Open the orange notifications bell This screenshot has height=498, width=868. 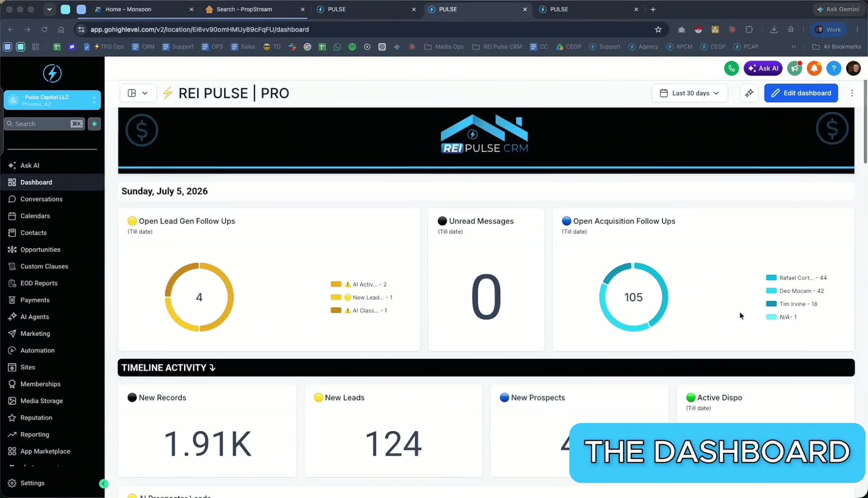(814, 68)
